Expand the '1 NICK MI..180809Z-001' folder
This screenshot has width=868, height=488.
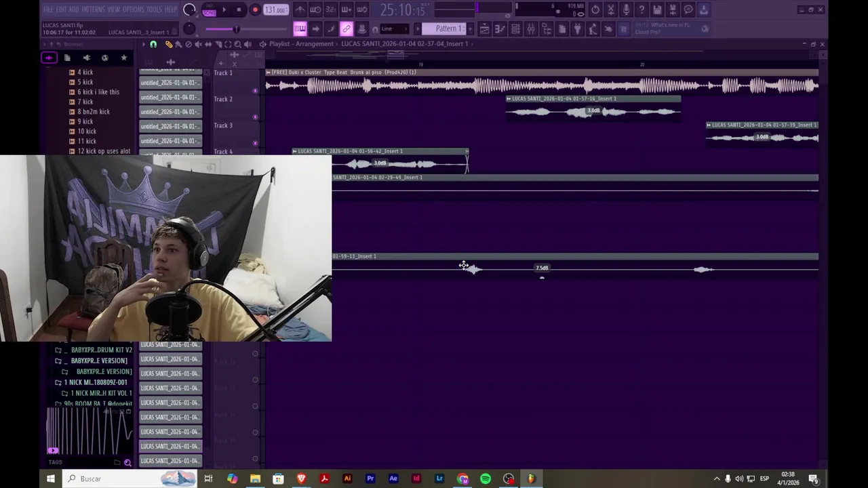(x=91, y=382)
